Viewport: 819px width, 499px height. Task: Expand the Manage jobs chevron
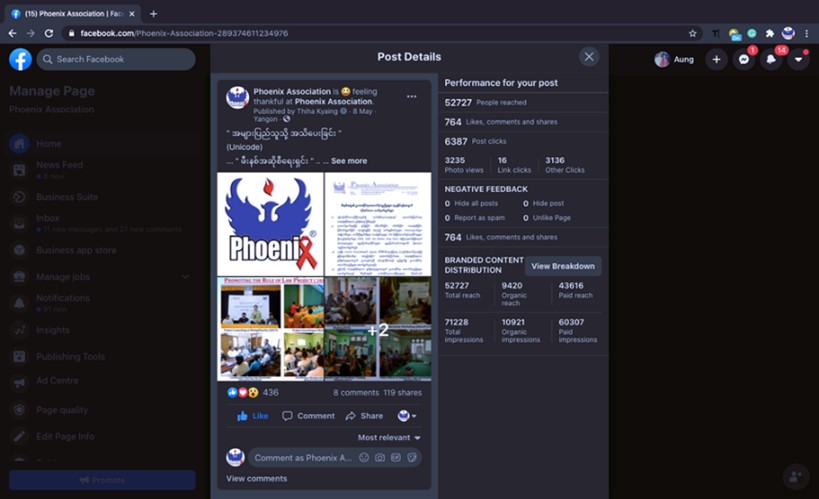185,276
